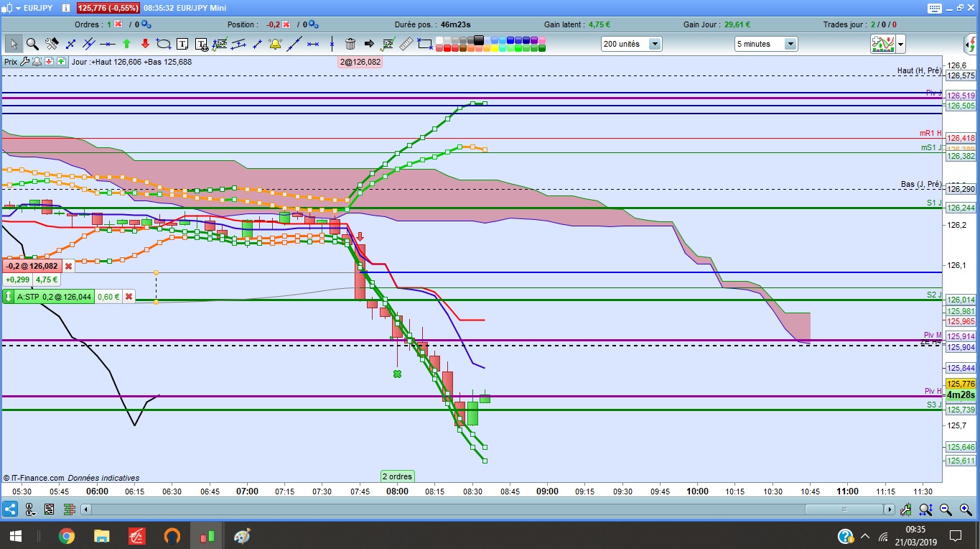The width and height of the screenshot is (980, 549).
Task: Toggle the Prix bell alert indicator
Action: (x=37, y=62)
